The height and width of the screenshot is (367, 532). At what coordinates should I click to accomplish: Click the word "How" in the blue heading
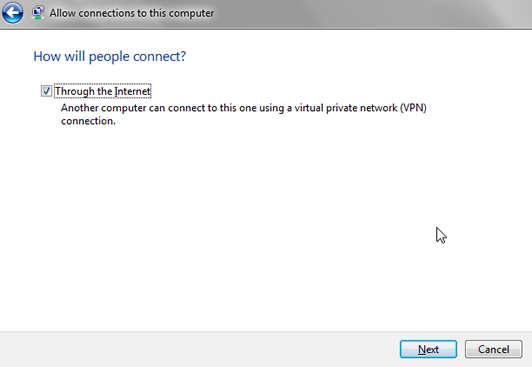[47, 56]
